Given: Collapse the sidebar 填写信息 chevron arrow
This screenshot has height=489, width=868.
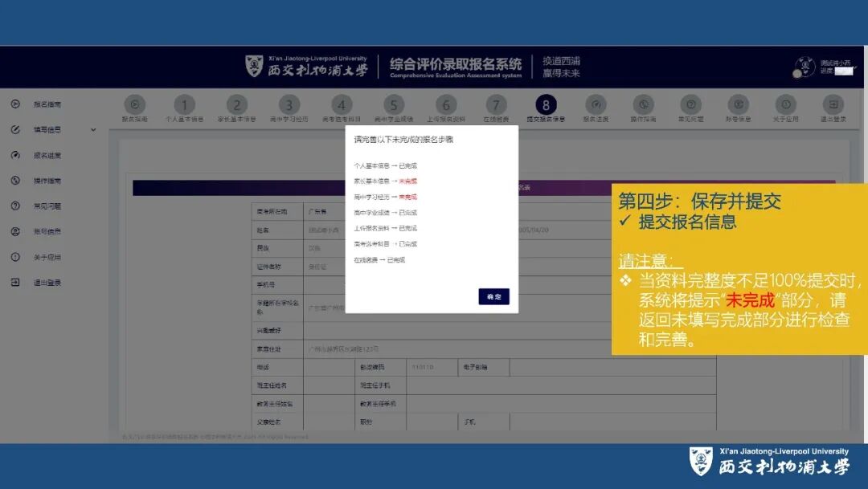Looking at the screenshot, I should click(93, 129).
